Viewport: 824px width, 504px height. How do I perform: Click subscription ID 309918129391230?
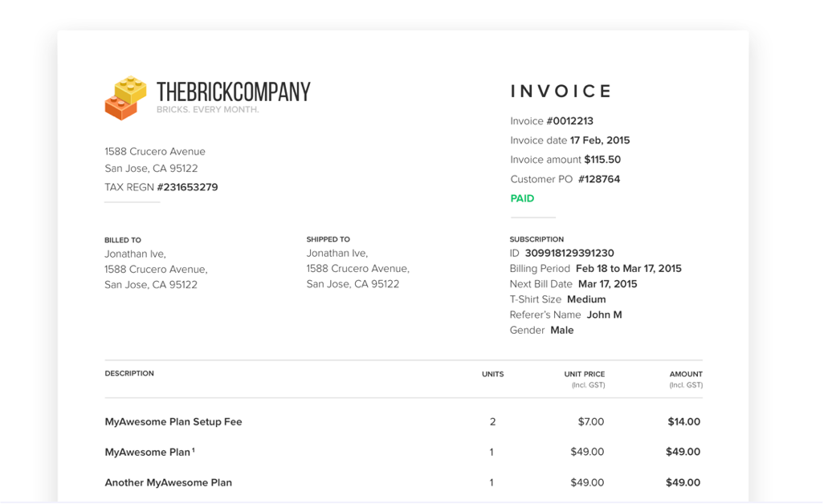pos(569,254)
